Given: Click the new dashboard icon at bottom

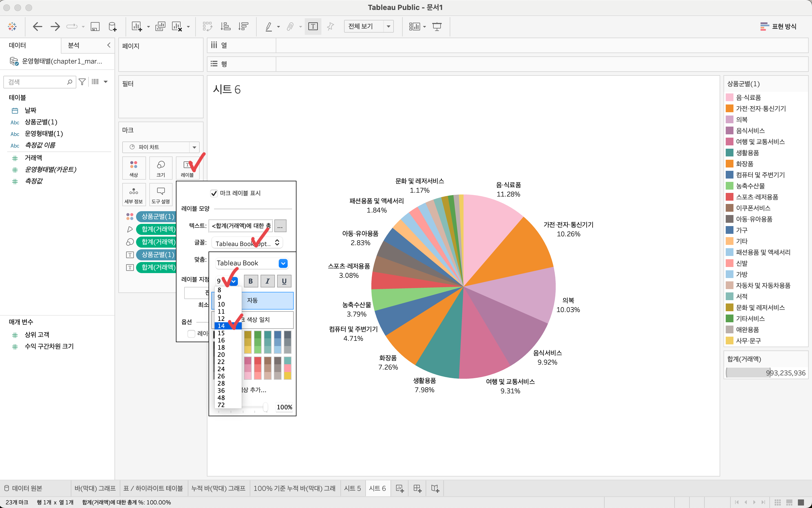Looking at the screenshot, I should pos(417,488).
